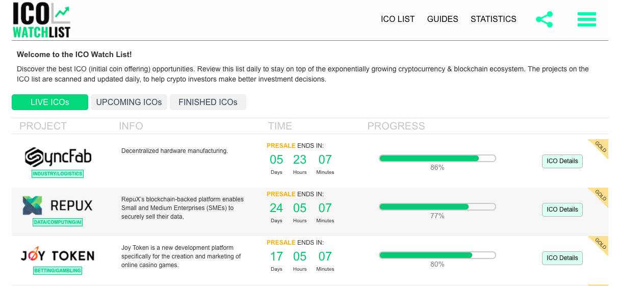Switch to the UPCOMING ICOs tab
644x286 pixels.
[x=129, y=102]
